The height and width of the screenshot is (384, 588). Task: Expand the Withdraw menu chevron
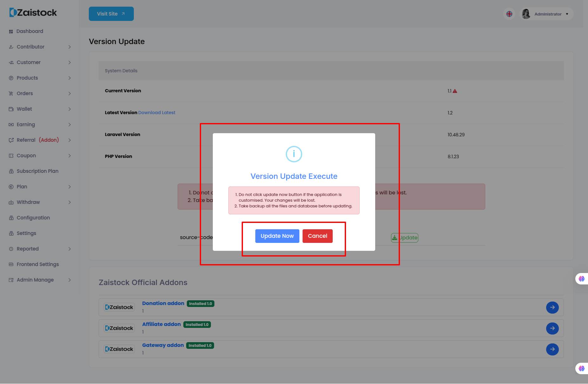coord(69,202)
